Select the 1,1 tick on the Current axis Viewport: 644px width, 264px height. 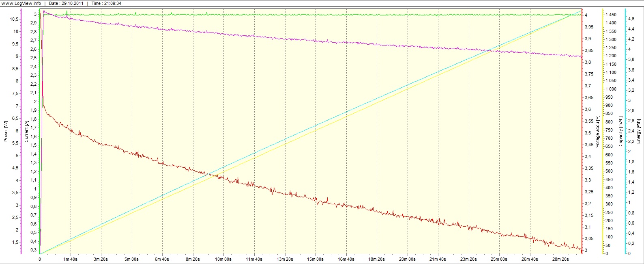click(33, 180)
